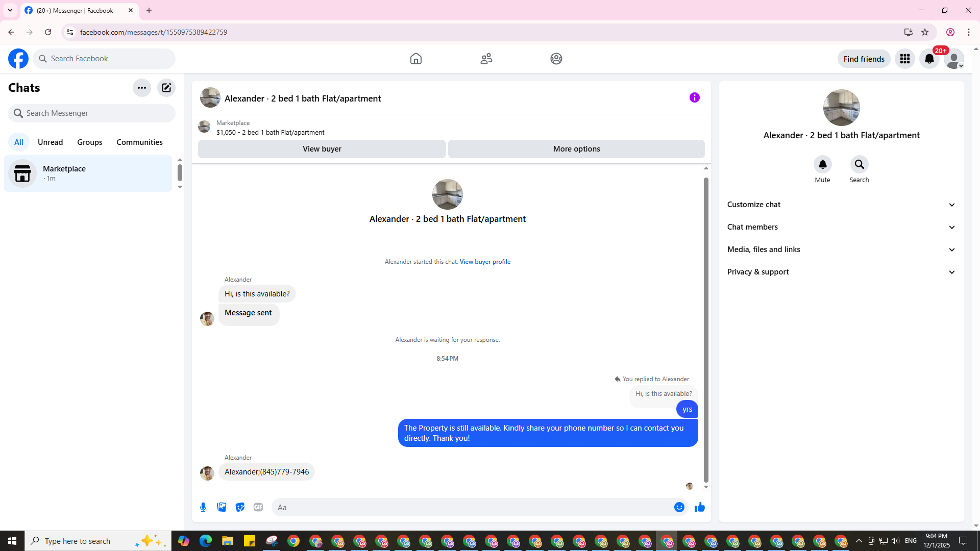
Task: Open the View buyer profile link
Action: tap(485, 262)
